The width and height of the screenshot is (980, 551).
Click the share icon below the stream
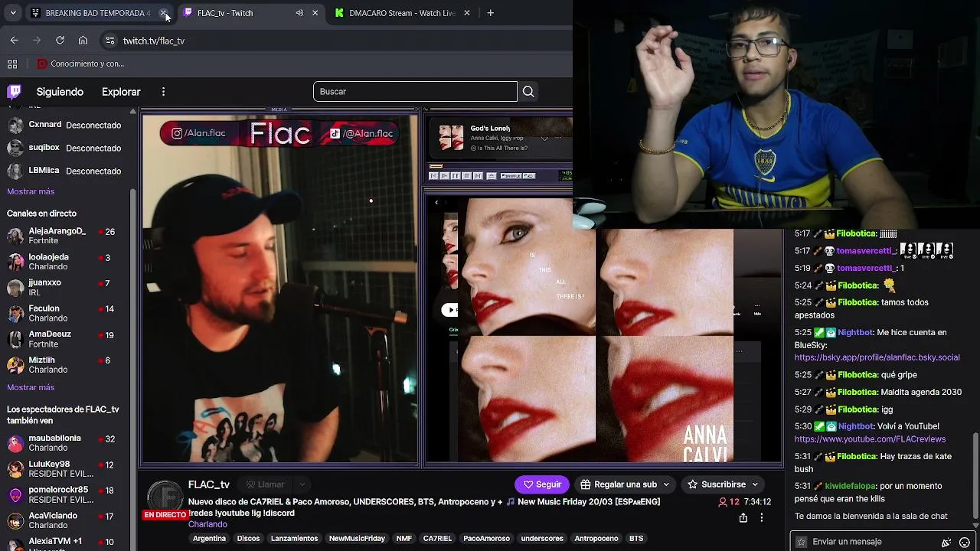click(x=743, y=518)
